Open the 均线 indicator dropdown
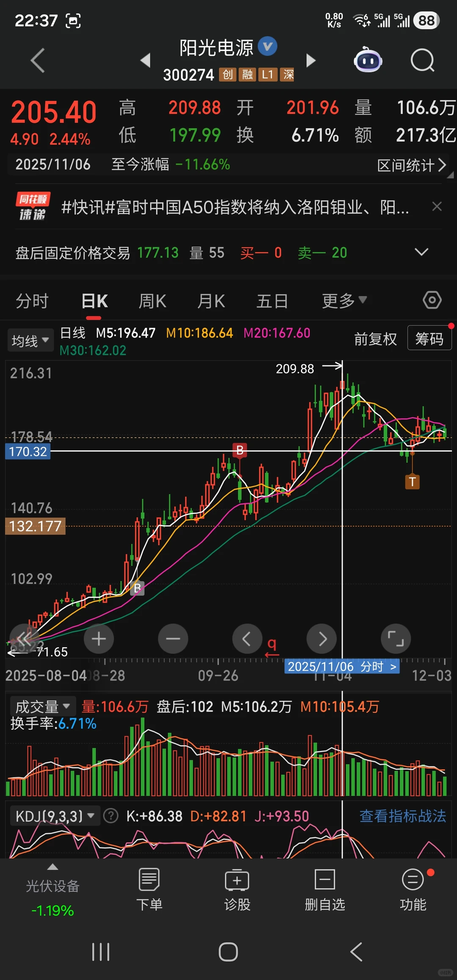457x980 pixels. pos(30,340)
